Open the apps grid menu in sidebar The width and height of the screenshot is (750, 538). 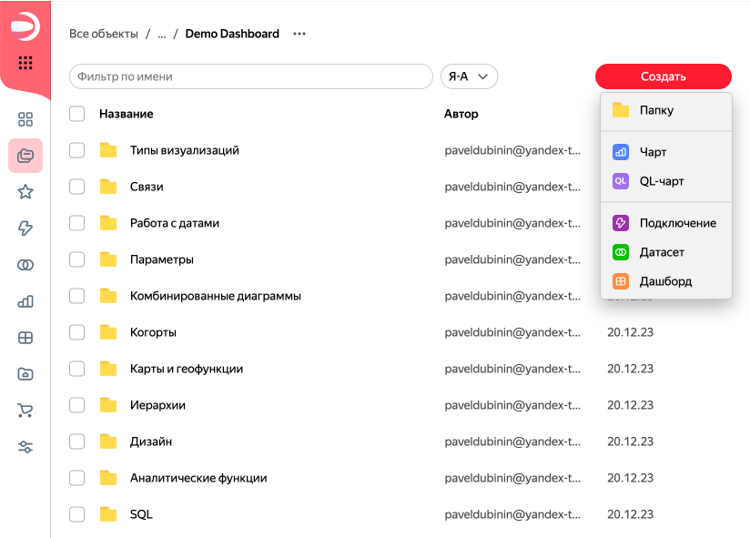(25, 63)
